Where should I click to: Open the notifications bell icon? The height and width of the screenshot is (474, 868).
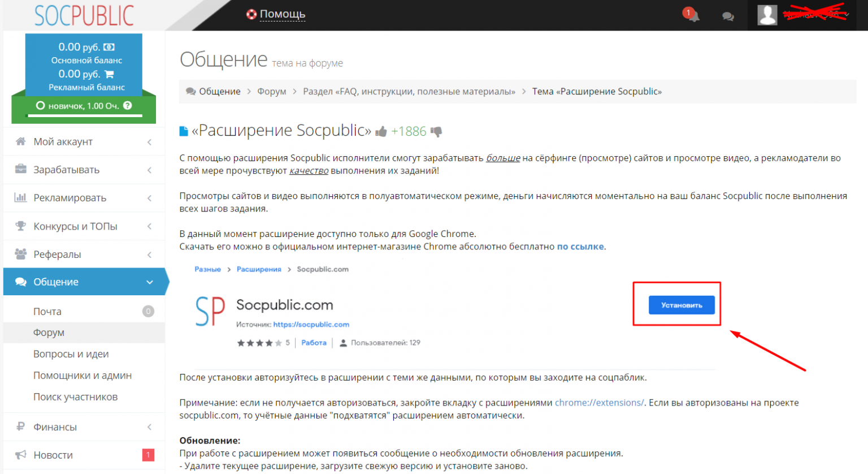pos(693,16)
